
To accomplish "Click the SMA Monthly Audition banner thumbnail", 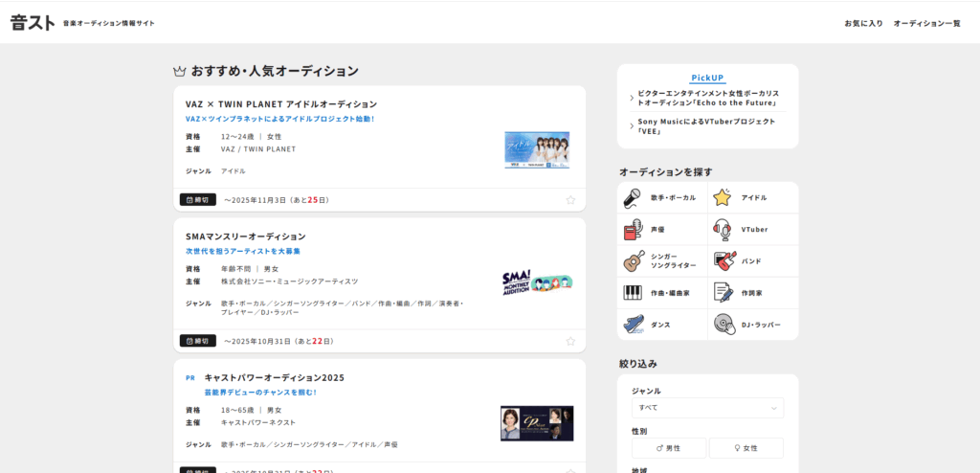I will click(537, 282).
